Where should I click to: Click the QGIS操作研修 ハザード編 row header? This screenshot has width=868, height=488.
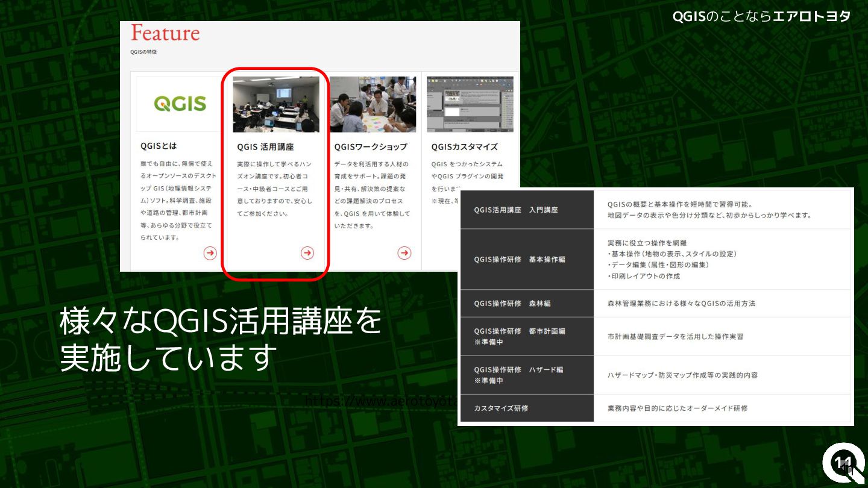pos(527,375)
